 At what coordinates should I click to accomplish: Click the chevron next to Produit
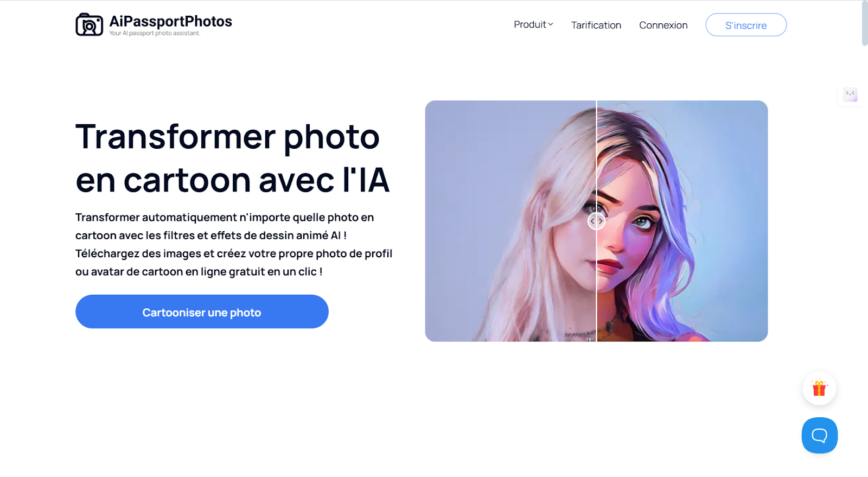click(551, 24)
